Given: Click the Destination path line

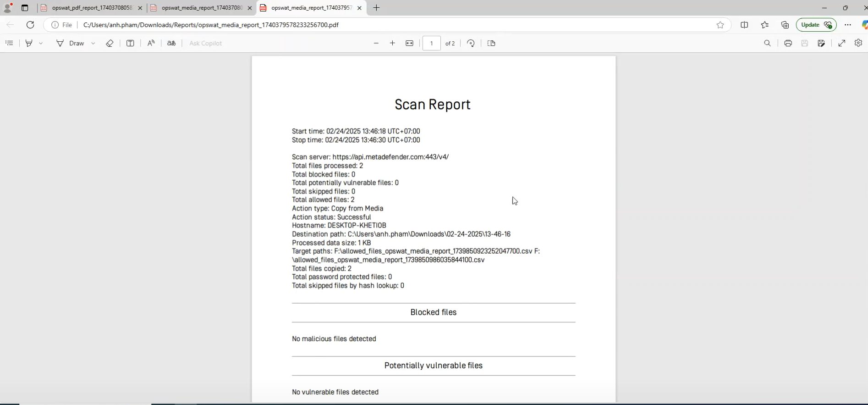Looking at the screenshot, I should click(x=401, y=234).
